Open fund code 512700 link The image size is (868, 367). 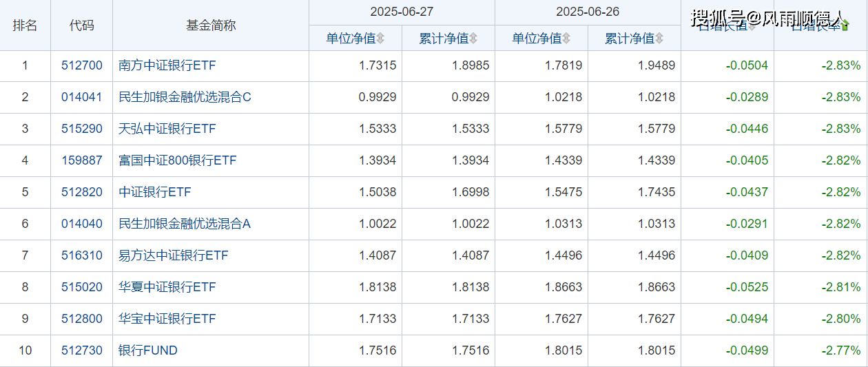[x=81, y=66]
